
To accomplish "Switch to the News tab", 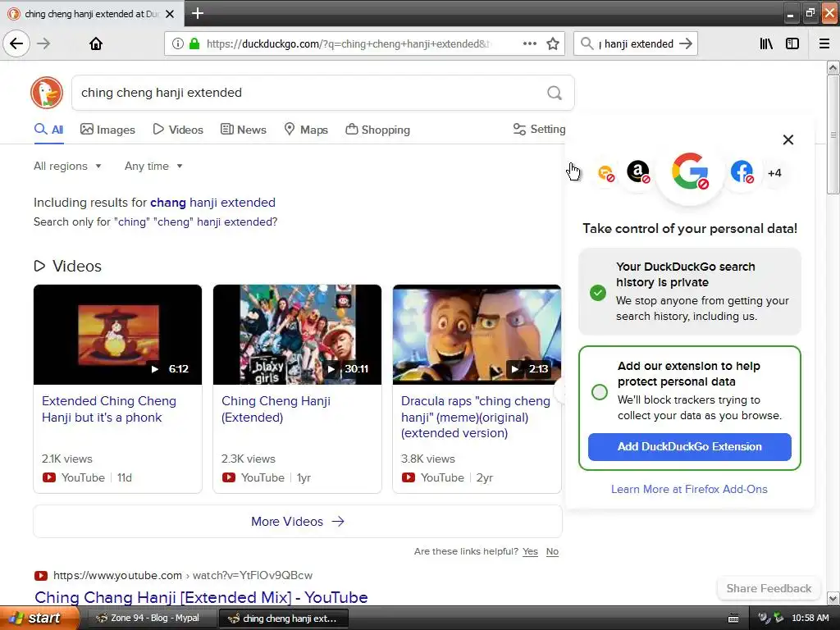I will pos(243,130).
